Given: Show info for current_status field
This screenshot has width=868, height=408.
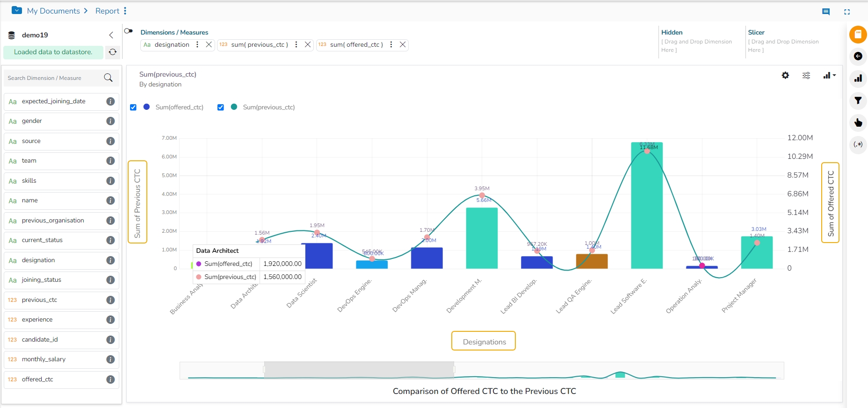Looking at the screenshot, I should (110, 240).
